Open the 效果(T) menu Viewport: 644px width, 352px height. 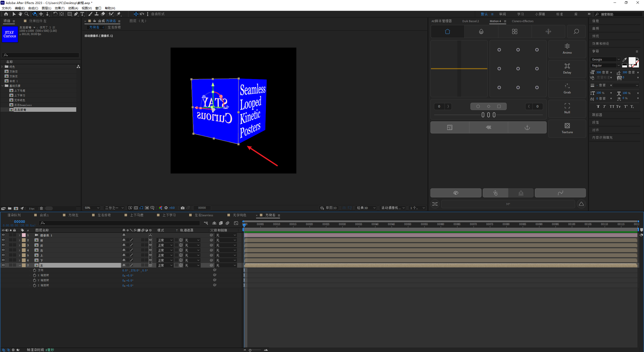tap(60, 8)
